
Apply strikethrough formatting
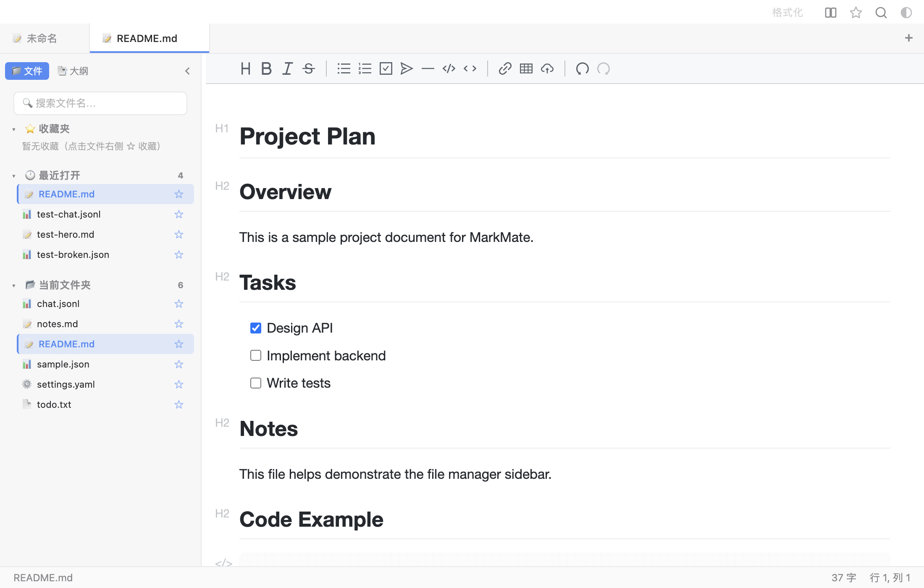point(309,68)
